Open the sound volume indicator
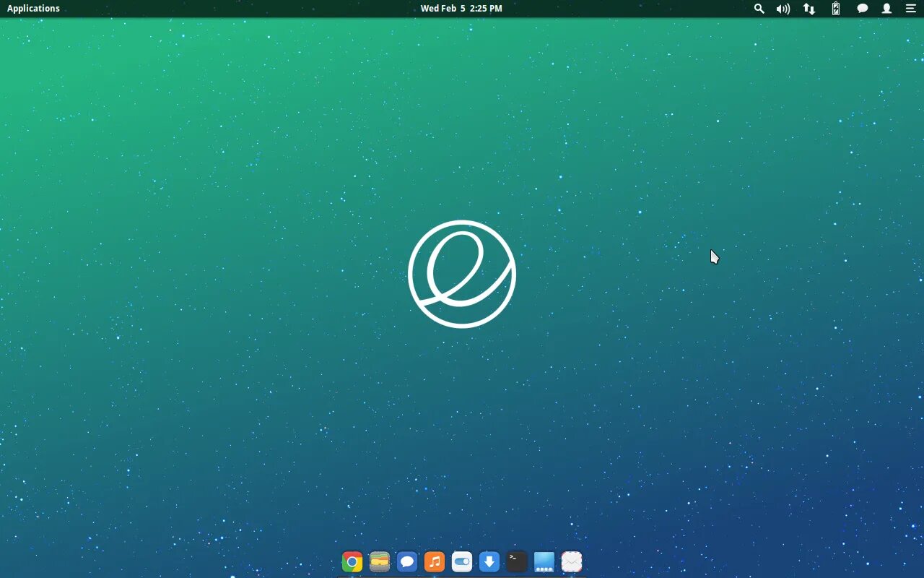The height and width of the screenshot is (578, 924). click(x=783, y=9)
